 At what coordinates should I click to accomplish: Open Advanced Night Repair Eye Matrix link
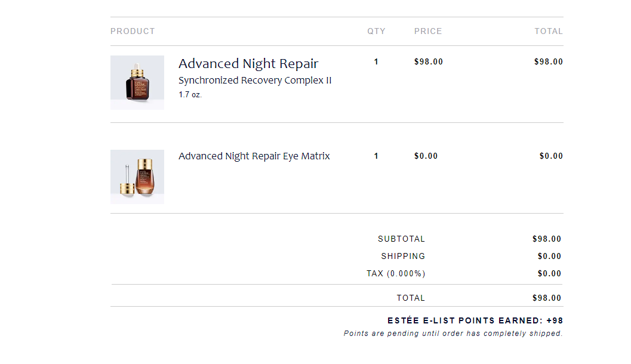(x=254, y=156)
